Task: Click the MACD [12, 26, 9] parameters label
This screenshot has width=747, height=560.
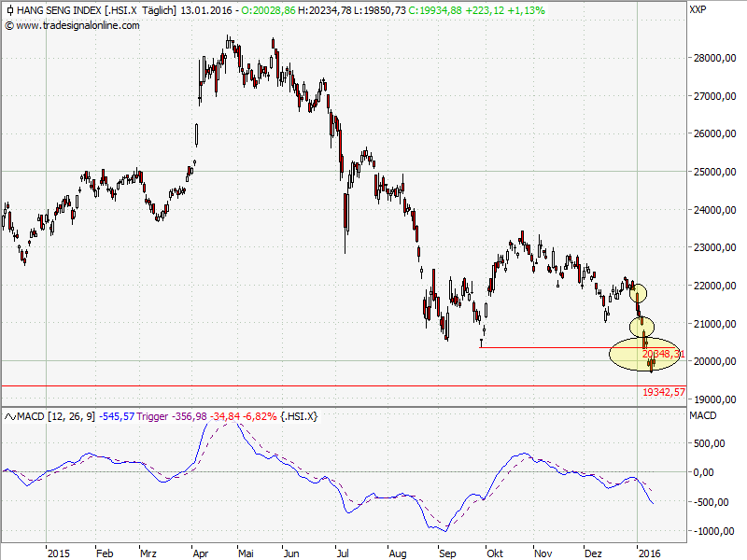Action: (51, 415)
